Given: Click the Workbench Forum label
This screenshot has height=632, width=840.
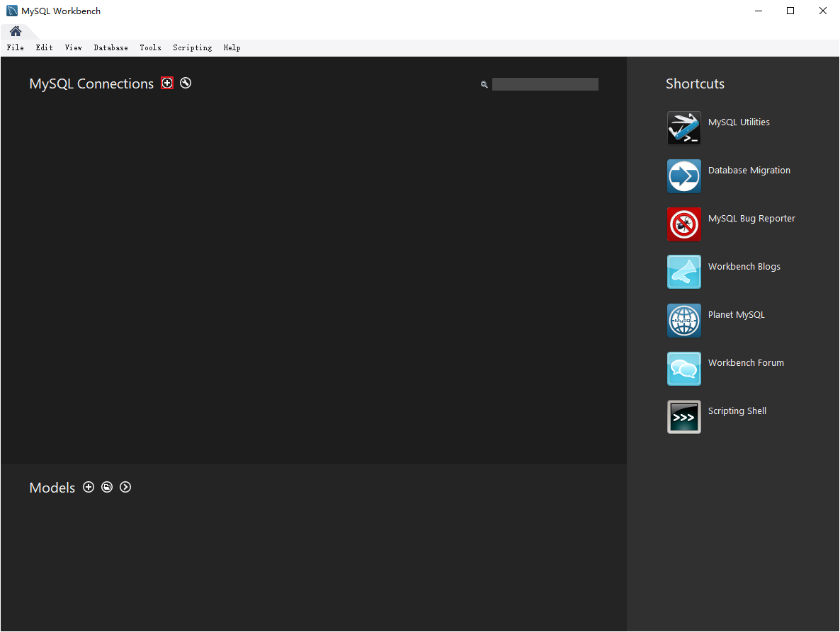Looking at the screenshot, I should tap(746, 363).
